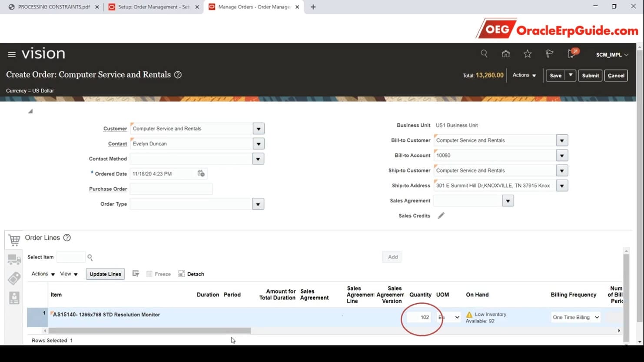Open help icon beside Create Order title

tap(178, 75)
